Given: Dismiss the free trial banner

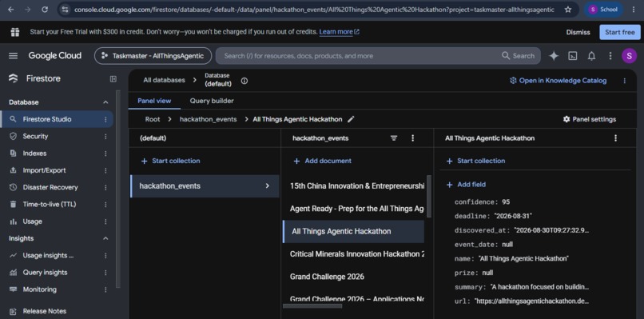Looking at the screenshot, I should (578, 32).
